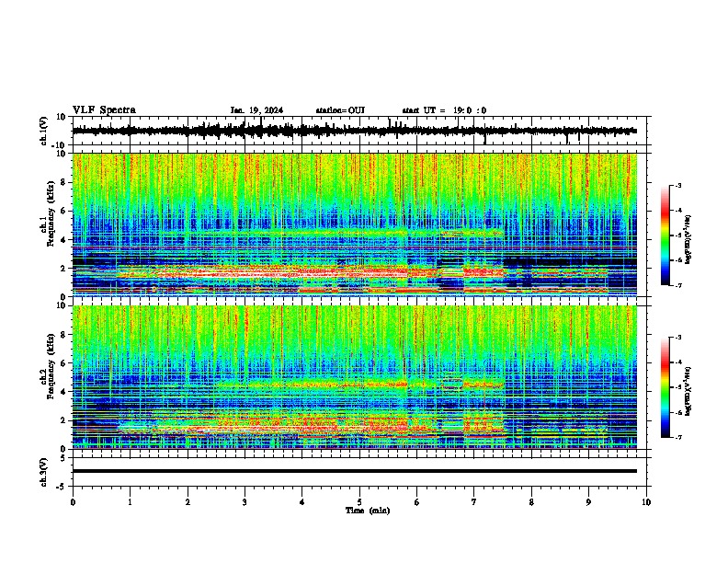Screen dimensions: 728x563
Task: Click inside the ch.1 spectrogram panel
Action: 355,224
